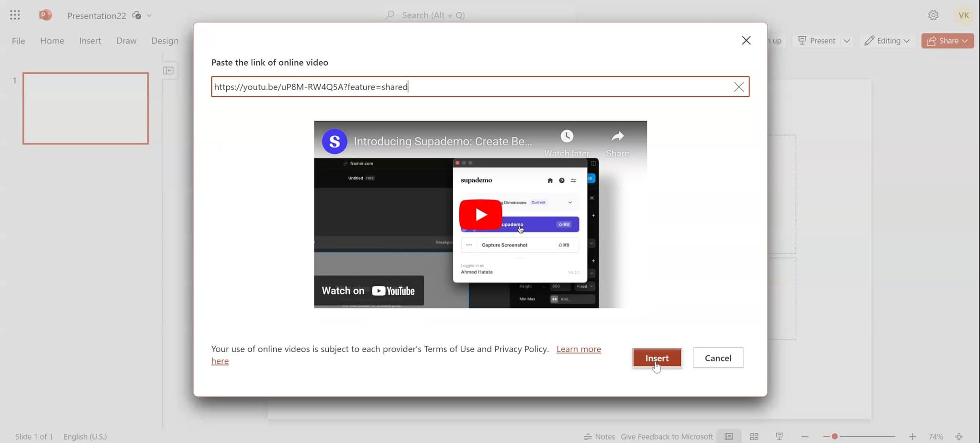This screenshot has height=443, width=980.
Task: Open the app launcher waffle icon
Action: pyautogui.click(x=15, y=15)
